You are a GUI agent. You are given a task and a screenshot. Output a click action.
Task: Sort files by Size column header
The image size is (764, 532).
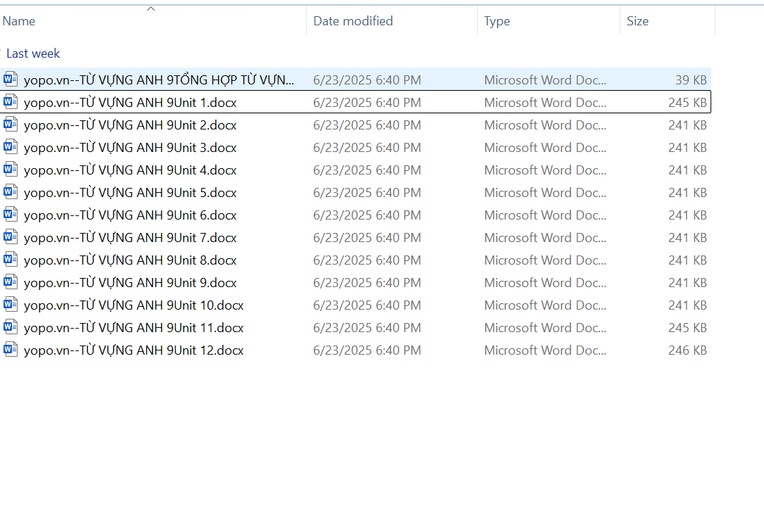coord(637,21)
